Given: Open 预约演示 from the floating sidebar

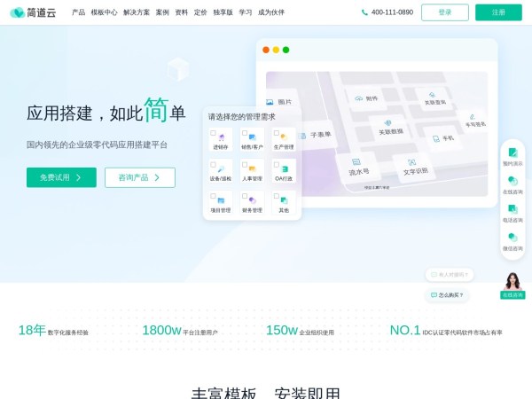Looking at the screenshot, I should (512, 153).
